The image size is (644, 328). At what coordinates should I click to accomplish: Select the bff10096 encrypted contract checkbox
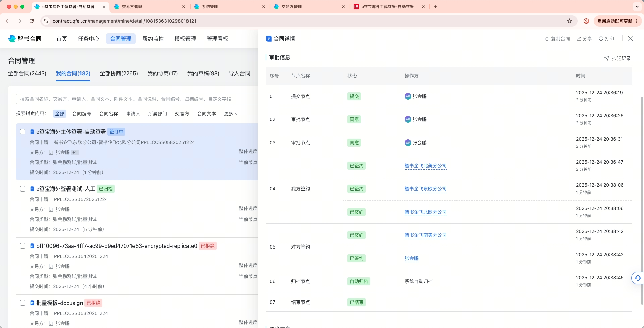tap(23, 245)
